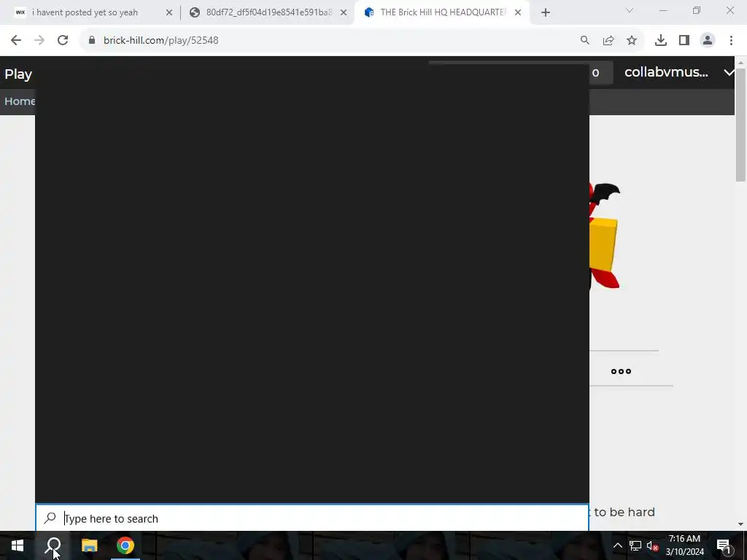The image size is (747, 560).
Task: Click the avatar thumbnail with bat wings
Action: pos(605,236)
